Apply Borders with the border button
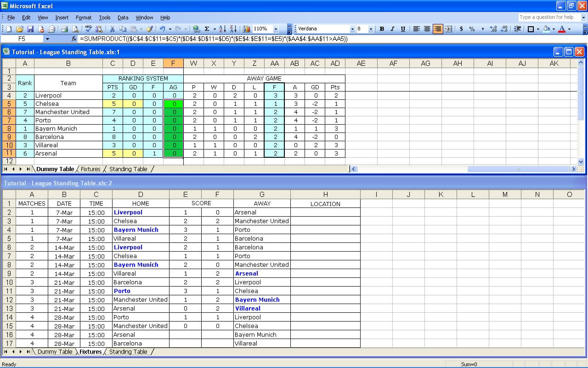The width and height of the screenshot is (588, 368). [531, 29]
